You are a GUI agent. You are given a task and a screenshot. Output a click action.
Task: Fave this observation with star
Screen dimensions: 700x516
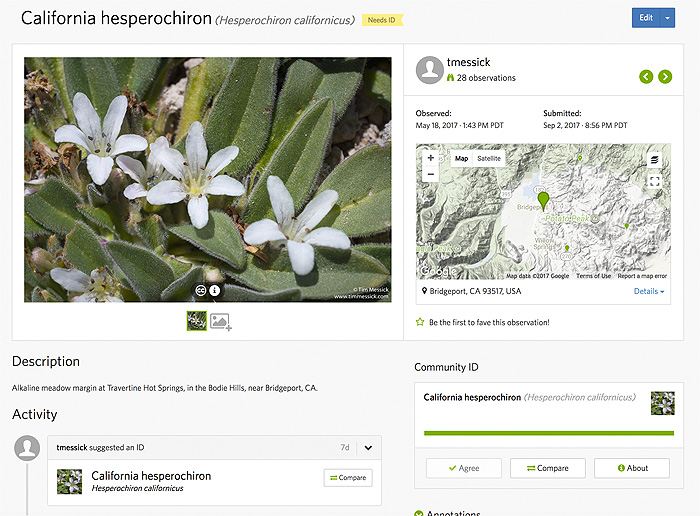tap(421, 322)
